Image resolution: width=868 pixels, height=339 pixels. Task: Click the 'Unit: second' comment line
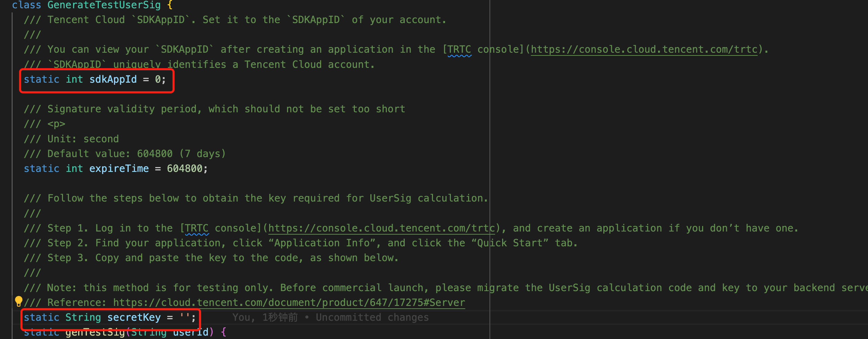83,139
